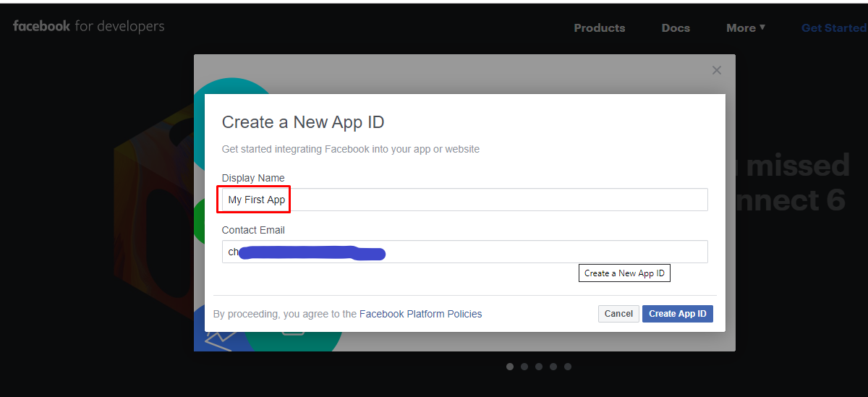Open the Docs menu

[676, 28]
